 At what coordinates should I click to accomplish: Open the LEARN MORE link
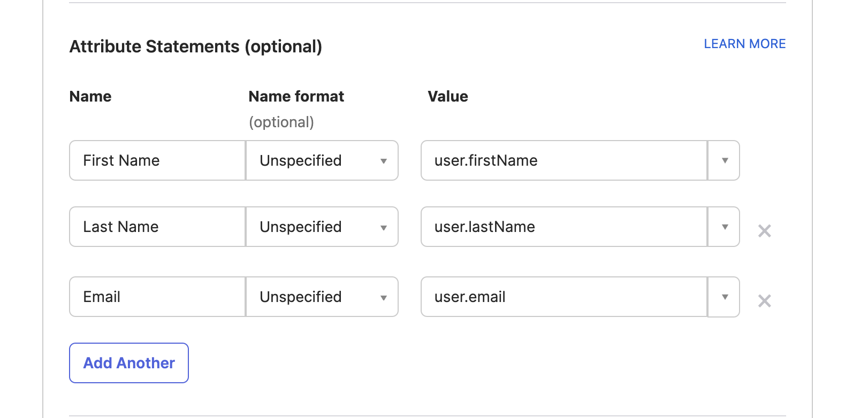[744, 44]
